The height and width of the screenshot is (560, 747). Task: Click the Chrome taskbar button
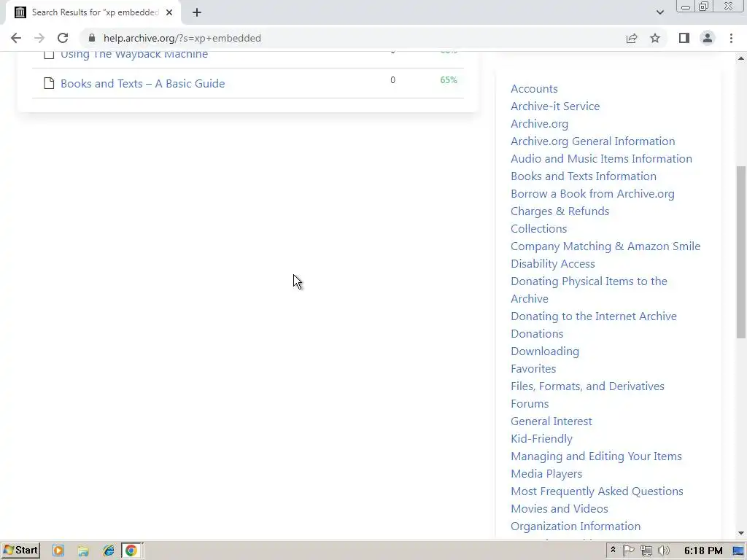click(x=131, y=551)
